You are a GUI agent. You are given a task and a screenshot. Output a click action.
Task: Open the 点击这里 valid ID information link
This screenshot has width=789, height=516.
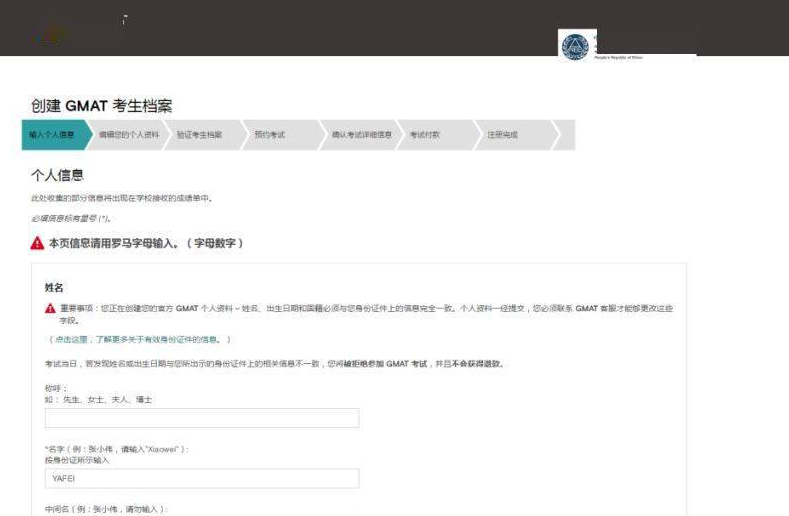[x=140, y=339]
